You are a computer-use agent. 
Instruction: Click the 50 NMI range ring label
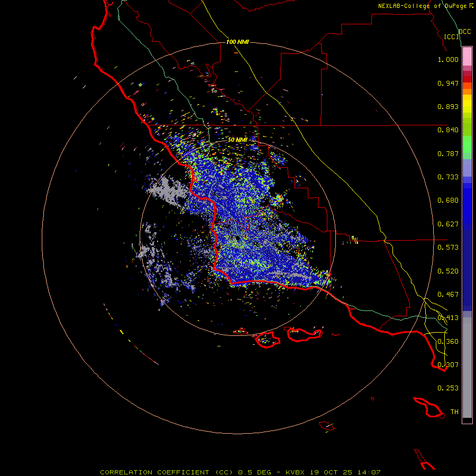[237, 140]
